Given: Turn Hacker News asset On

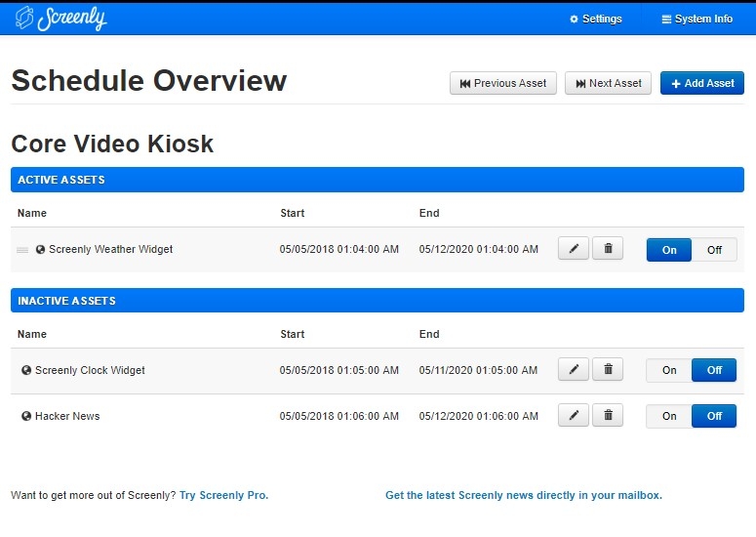Looking at the screenshot, I should click(x=669, y=416).
